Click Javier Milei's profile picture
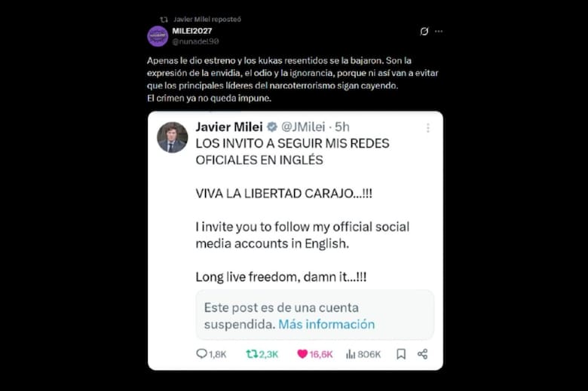This screenshot has width=588, height=391. 172,137
